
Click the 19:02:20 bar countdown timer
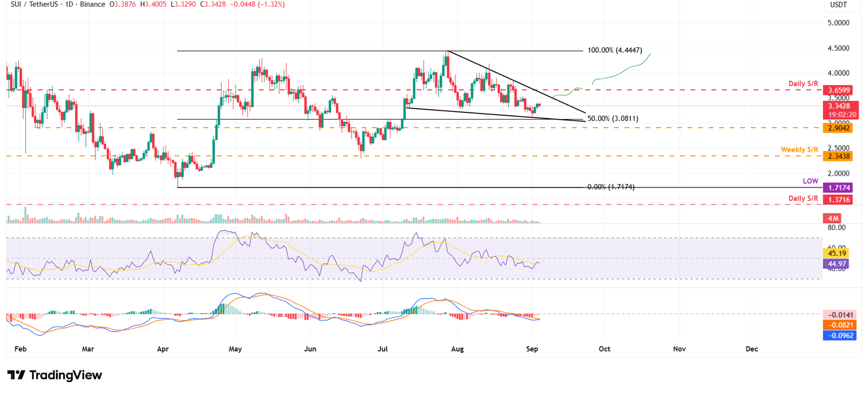click(x=841, y=113)
